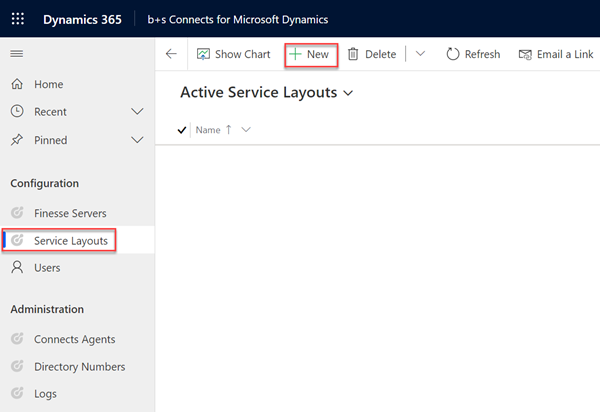
Task: Expand the Pinned items chevron
Action: [x=137, y=140]
